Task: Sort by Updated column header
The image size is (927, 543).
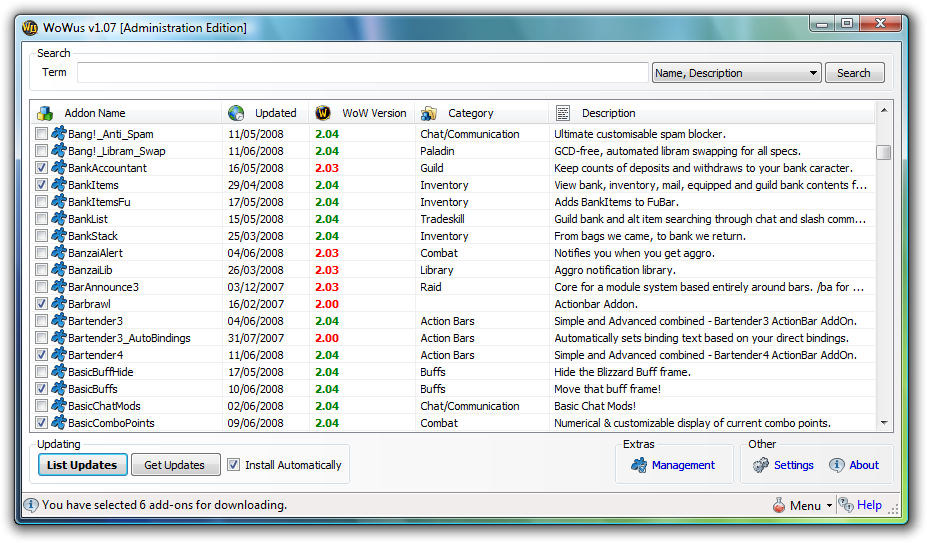Action: [x=265, y=113]
